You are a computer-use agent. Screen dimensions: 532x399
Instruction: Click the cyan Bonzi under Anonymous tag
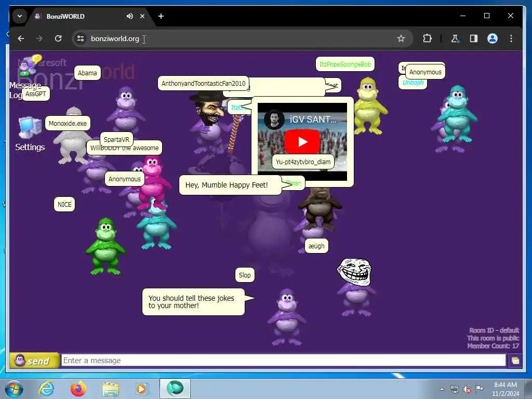[x=457, y=114]
